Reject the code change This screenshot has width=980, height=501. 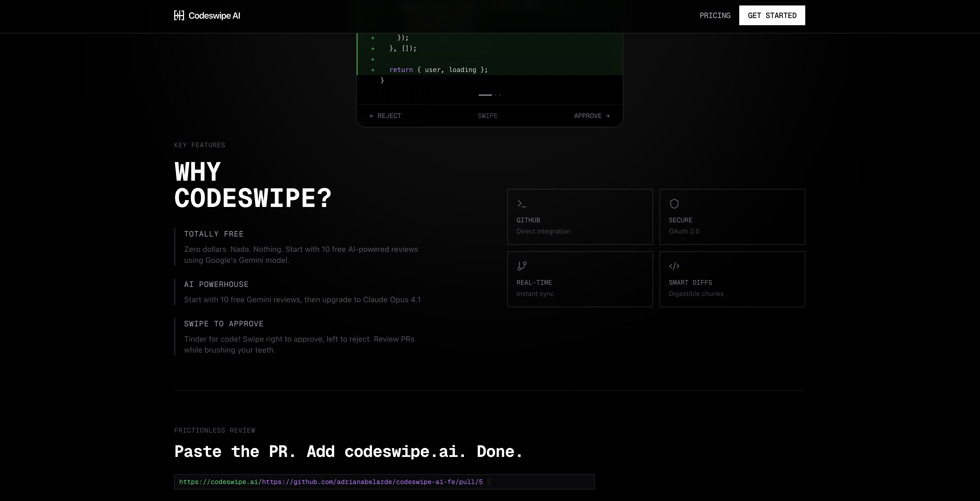(385, 116)
